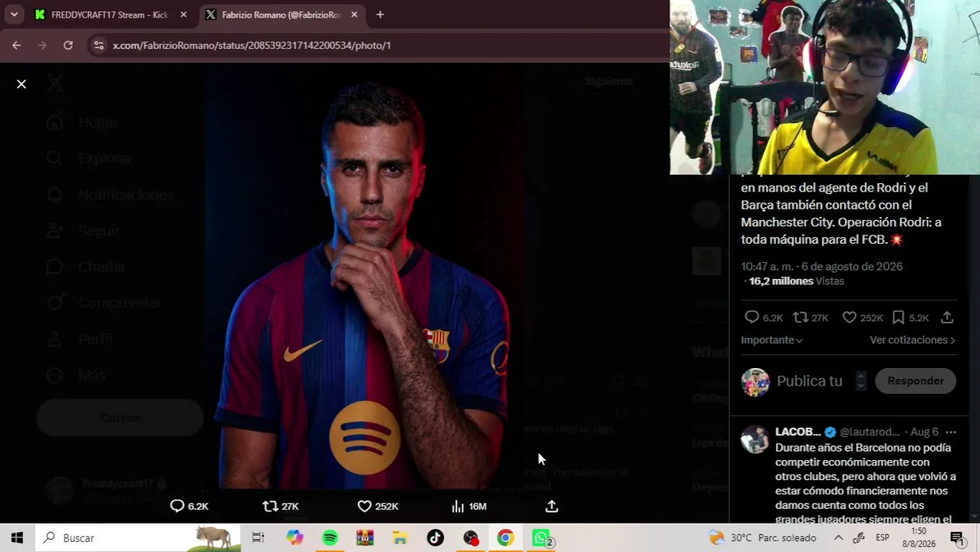Toggle bookmark showing 5.2K
The height and width of the screenshot is (552, 980).
[x=910, y=317]
